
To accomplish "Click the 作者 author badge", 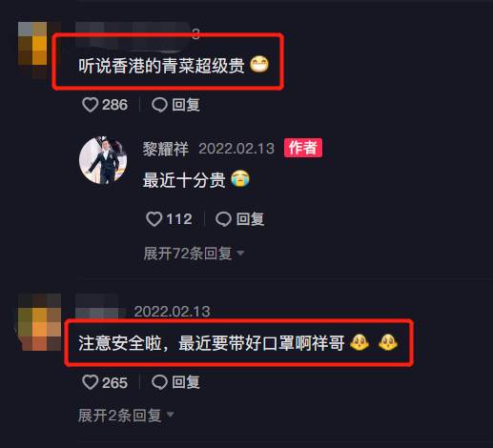I will [303, 148].
